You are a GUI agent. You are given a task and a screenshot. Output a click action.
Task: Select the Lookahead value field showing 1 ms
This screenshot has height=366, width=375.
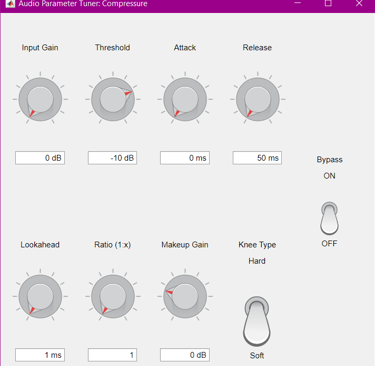click(x=40, y=355)
